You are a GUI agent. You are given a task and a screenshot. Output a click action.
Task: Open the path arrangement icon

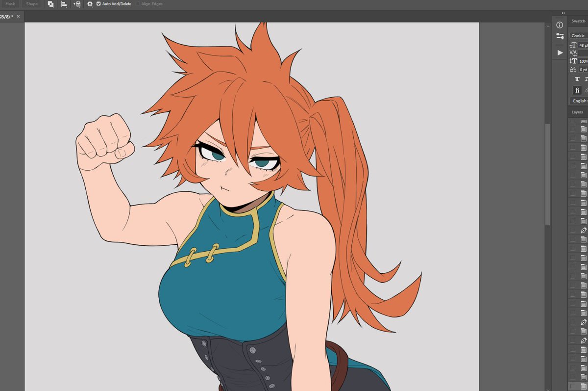[x=77, y=3]
